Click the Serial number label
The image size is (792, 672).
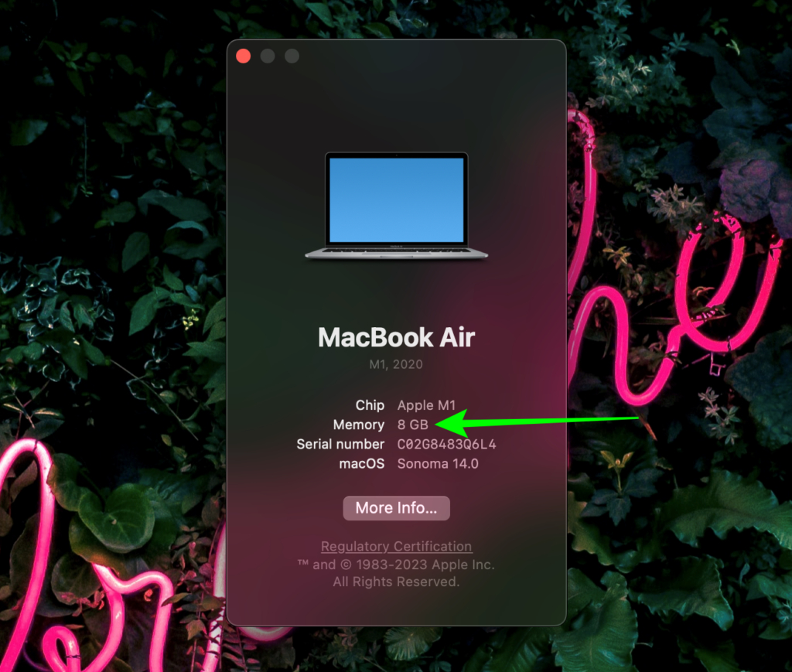pyautogui.click(x=340, y=444)
